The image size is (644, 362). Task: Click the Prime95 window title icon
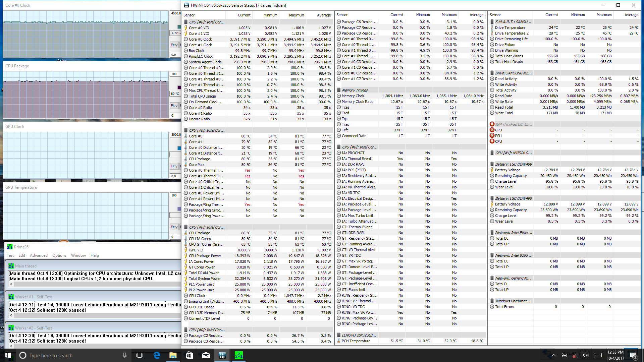click(10, 247)
